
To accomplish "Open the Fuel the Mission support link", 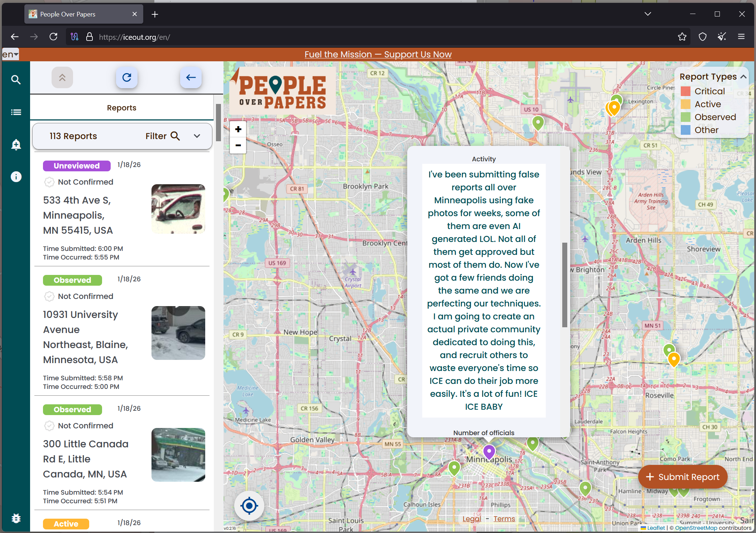I will point(378,54).
